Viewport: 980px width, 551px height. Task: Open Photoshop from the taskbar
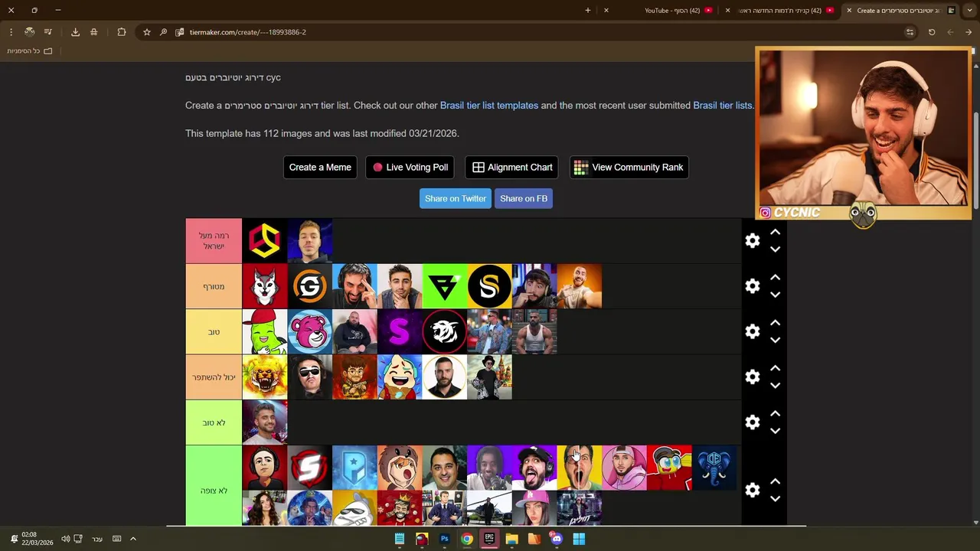pyautogui.click(x=444, y=539)
